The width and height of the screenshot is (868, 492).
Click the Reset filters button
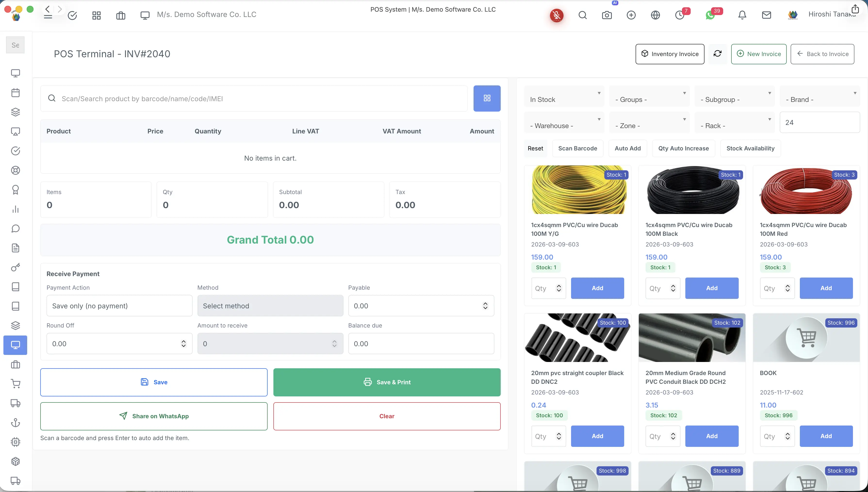point(535,148)
